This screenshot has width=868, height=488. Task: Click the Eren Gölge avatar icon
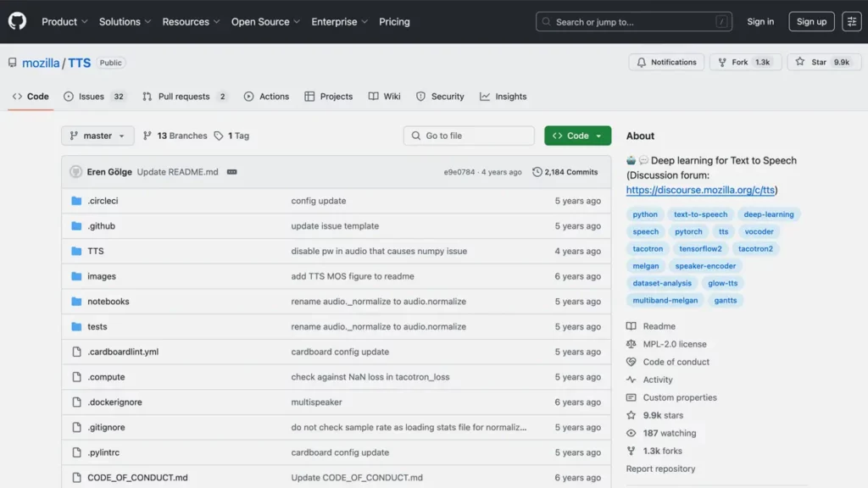pos(75,171)
